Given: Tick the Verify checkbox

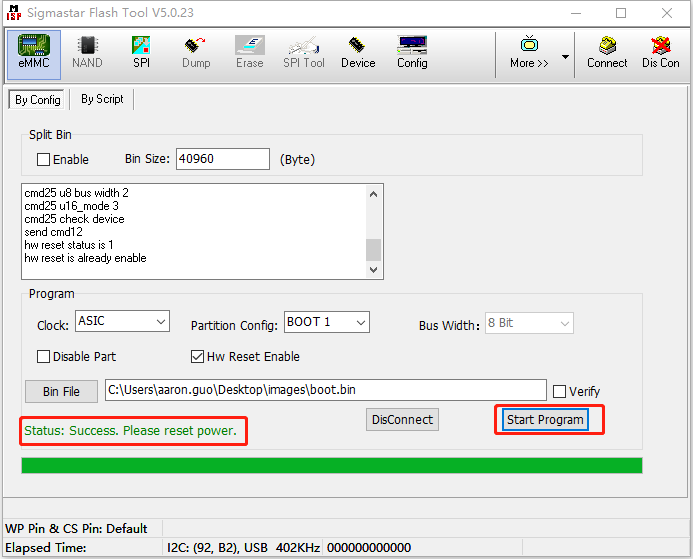Looking at the screenshot, I should point(560,391).
